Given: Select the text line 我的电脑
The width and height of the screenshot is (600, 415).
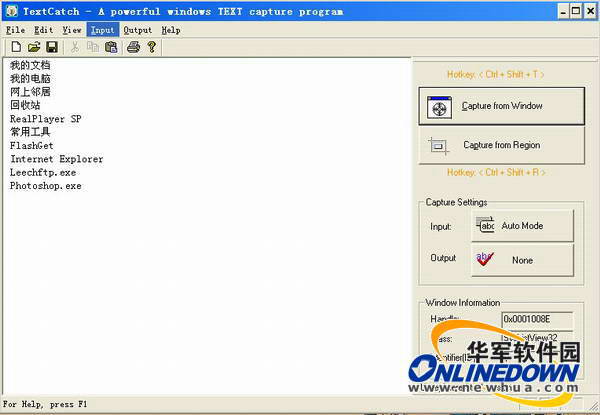Looking at the screenshot, I should click(x=30, y=78).
